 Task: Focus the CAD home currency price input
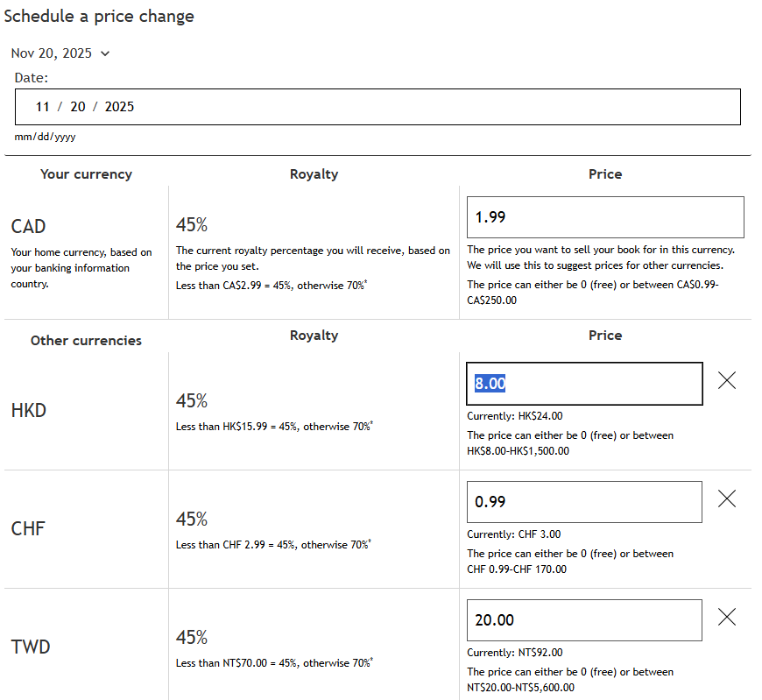pos(605,217)
